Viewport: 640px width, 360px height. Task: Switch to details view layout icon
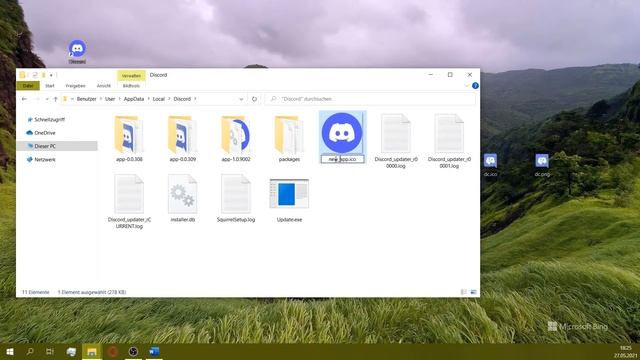pos(464,292)
